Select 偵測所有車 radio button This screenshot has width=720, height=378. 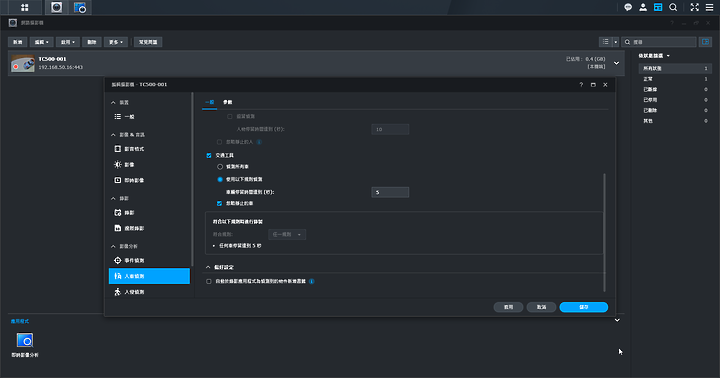click(x=220, y=167)
